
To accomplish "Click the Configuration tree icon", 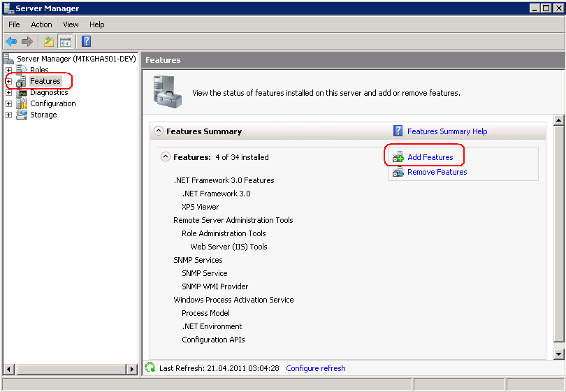I will (22, 103).
